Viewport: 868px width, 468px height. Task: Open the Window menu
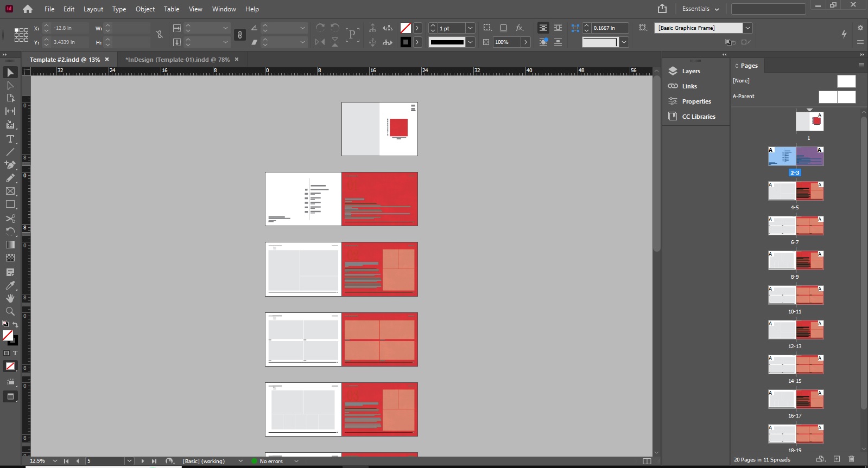tap(224, 9)
